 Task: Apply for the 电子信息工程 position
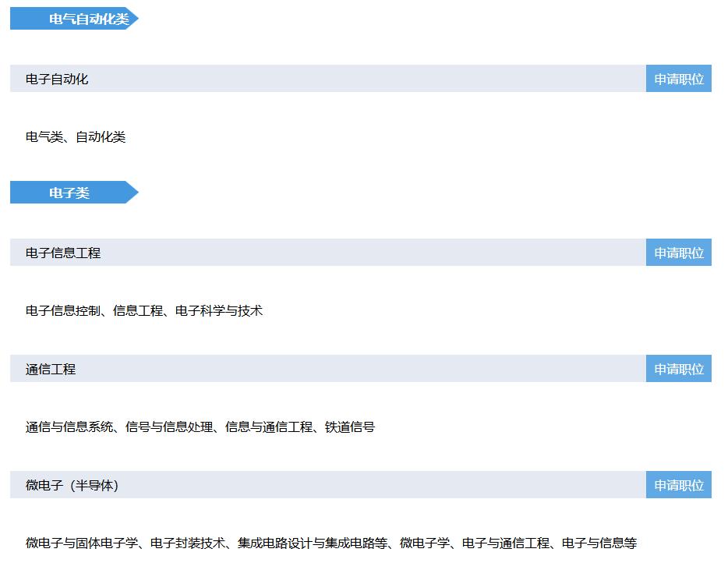678,252
